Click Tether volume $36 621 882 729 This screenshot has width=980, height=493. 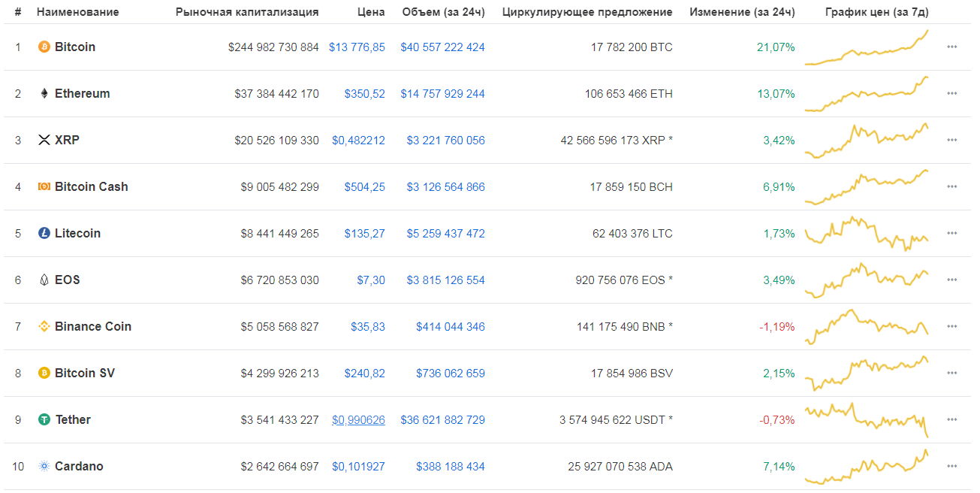(x=443, y=419)
